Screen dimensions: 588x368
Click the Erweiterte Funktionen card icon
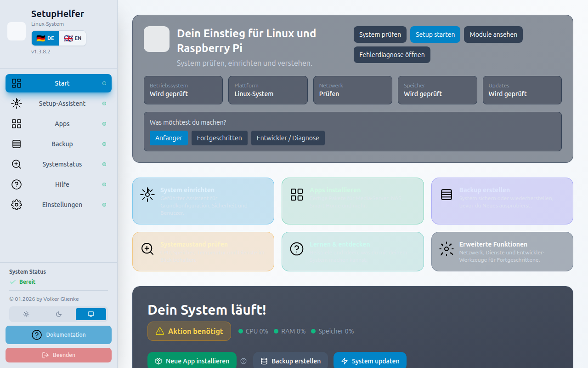pos(447,249)
